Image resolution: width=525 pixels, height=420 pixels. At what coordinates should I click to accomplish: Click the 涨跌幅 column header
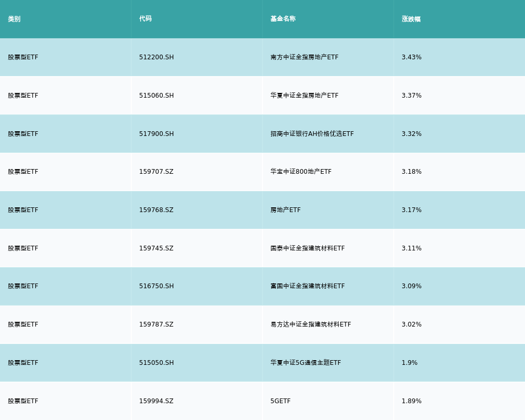pos(411,19)
